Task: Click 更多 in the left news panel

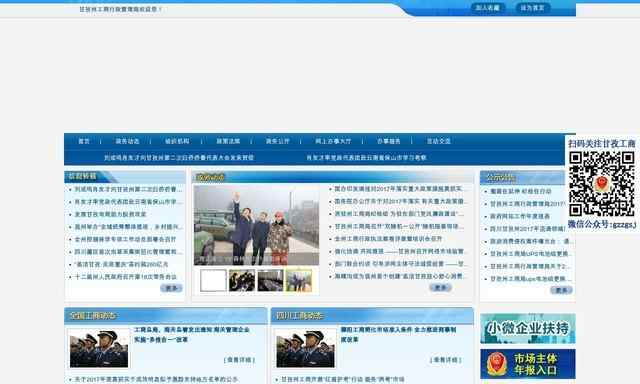Action: 171,288
